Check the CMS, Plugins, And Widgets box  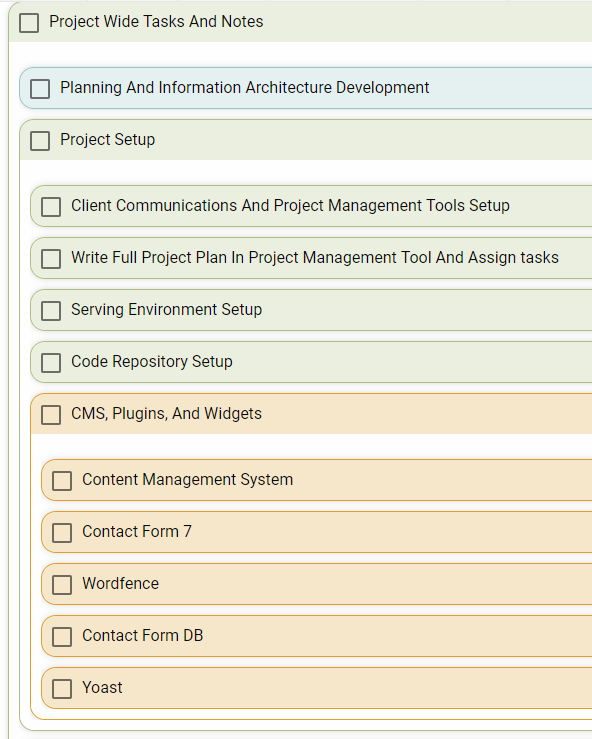coord(51,415)
